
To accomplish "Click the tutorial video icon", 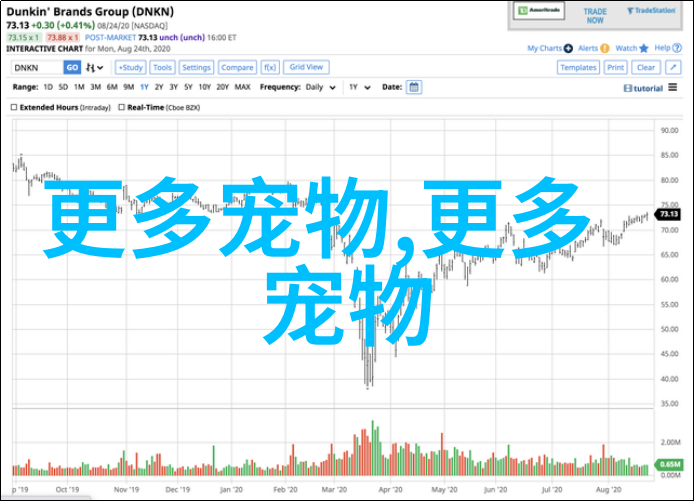I will tap(627, 88).
